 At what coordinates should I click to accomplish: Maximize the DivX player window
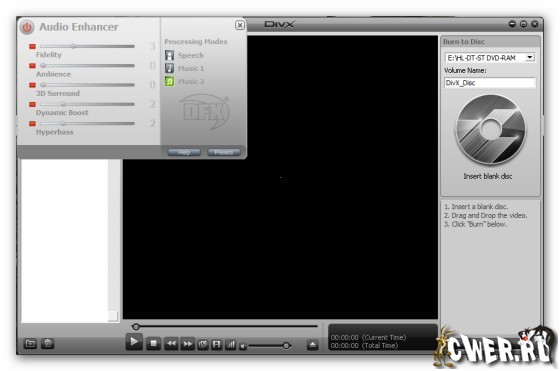pos(524,24)
